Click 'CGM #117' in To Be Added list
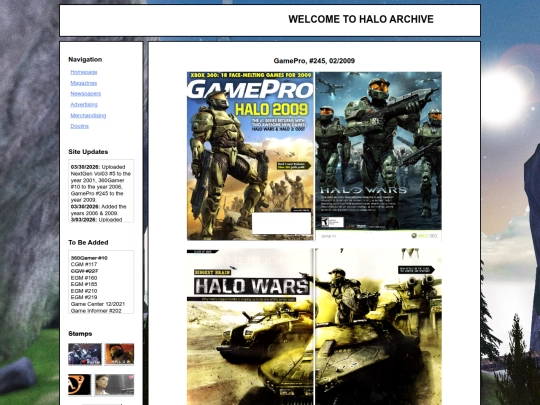The height and width of the screenshot is (405, 540). coord(84,264)
